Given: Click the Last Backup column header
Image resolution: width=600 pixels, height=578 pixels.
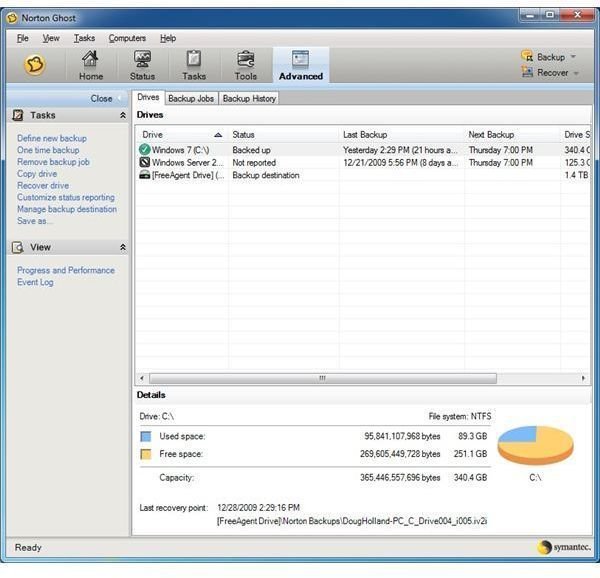Looking at the screenshot, I should point(401,135).
